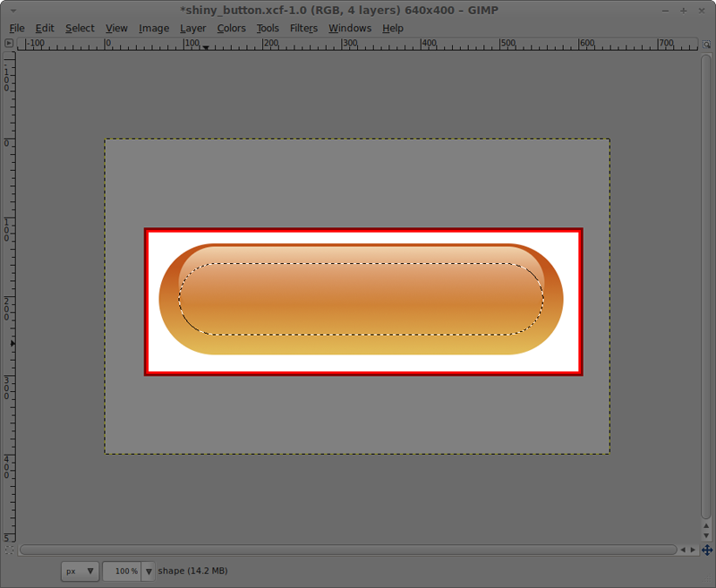Click the right arrow of the horizontal scrollbar

695,550
